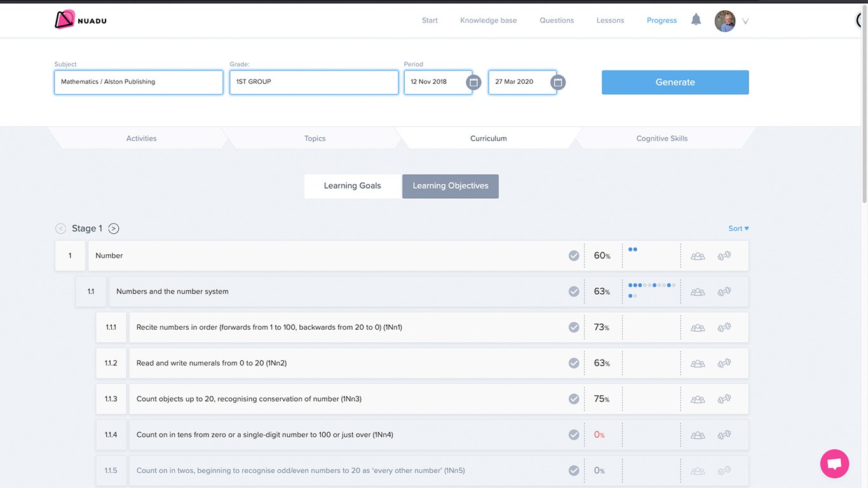Click the dumbbell practice icon in the Number row
Screen dimensions: 868x488
[x=724, y=255]
